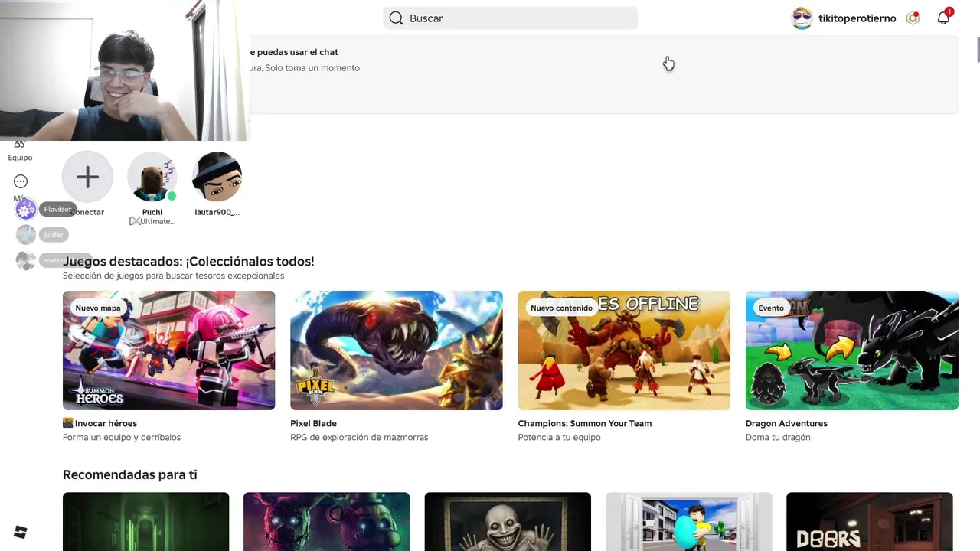
Task: Click the 'Doma tu dragón' description
Action: coord(778,438)
